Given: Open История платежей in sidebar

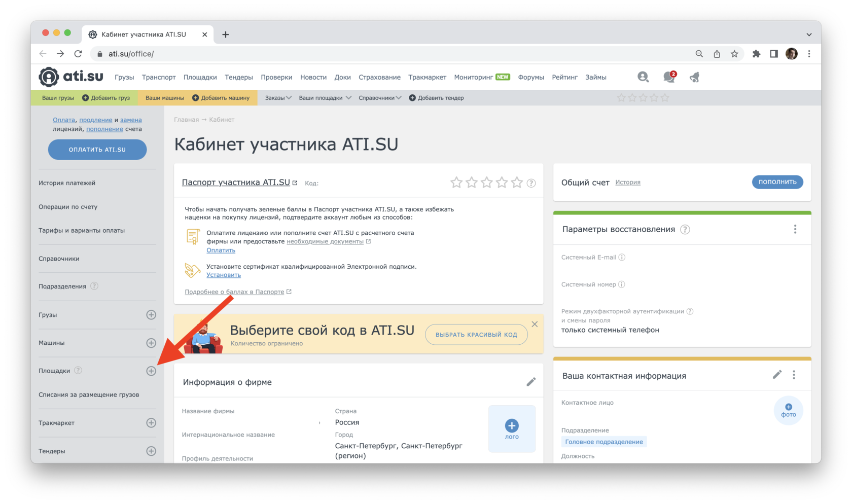Looking at the screenshot, I should coord(67,183).
